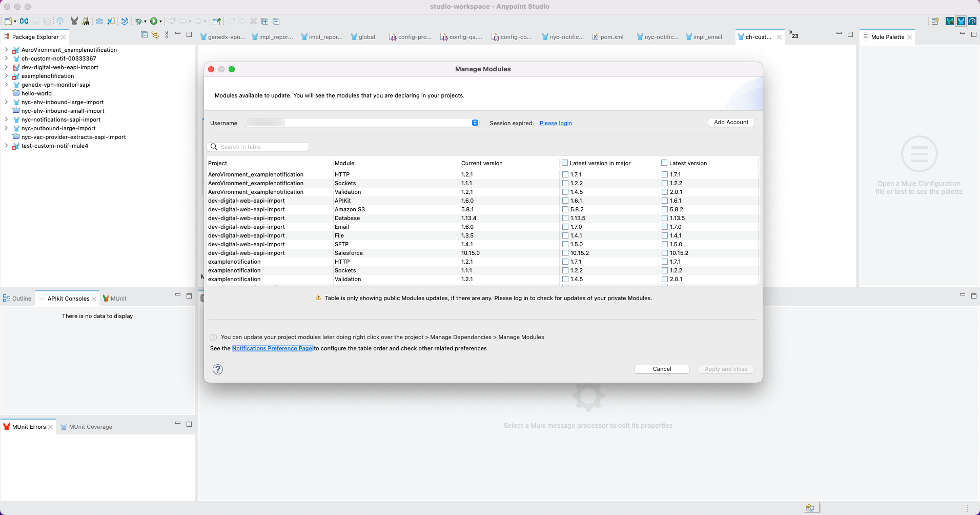Click Link with Editor in Package Explorer
Screen dimensions: 980x515
coord(155,35)
